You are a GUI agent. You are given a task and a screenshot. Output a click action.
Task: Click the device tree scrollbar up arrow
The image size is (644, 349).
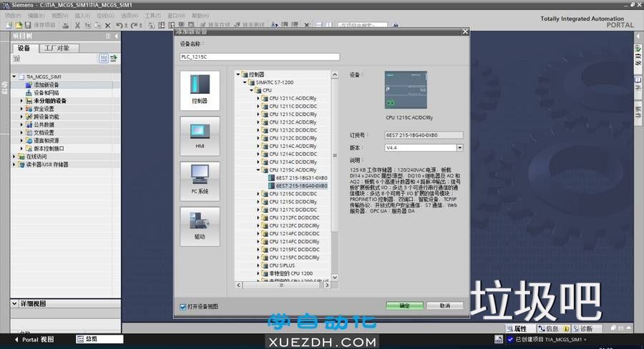(x=335, y=74)
